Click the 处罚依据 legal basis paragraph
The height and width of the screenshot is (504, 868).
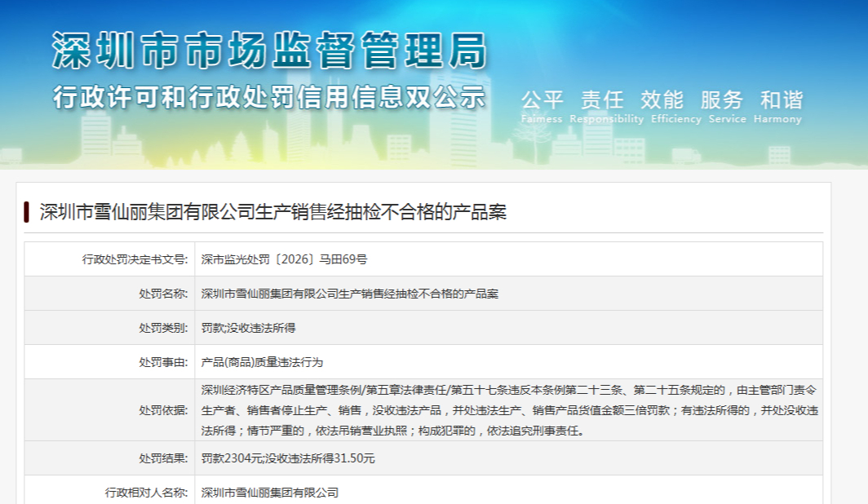tap(509, 410)
